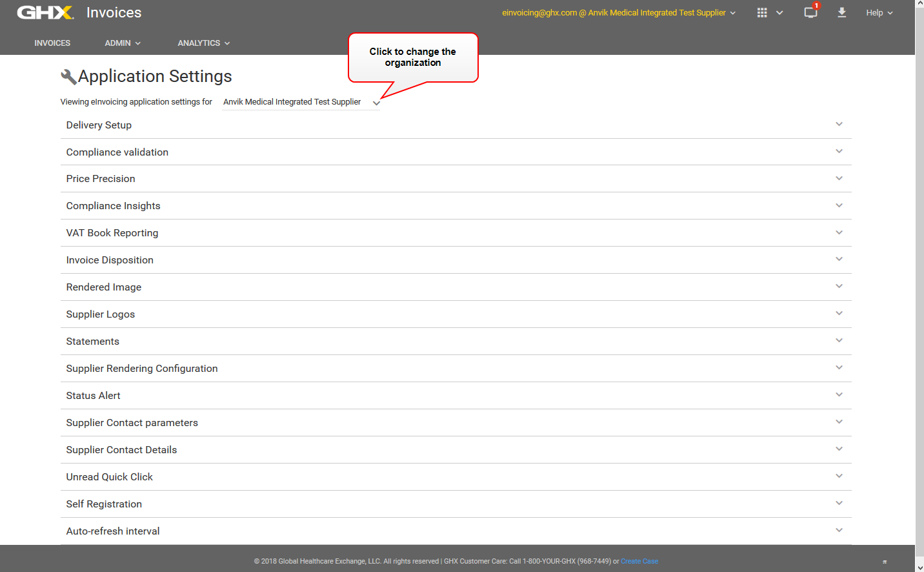Viewport: 924px width, 572px height.
Task: Expand the Auto-refresh interval section
Action: 839,530
